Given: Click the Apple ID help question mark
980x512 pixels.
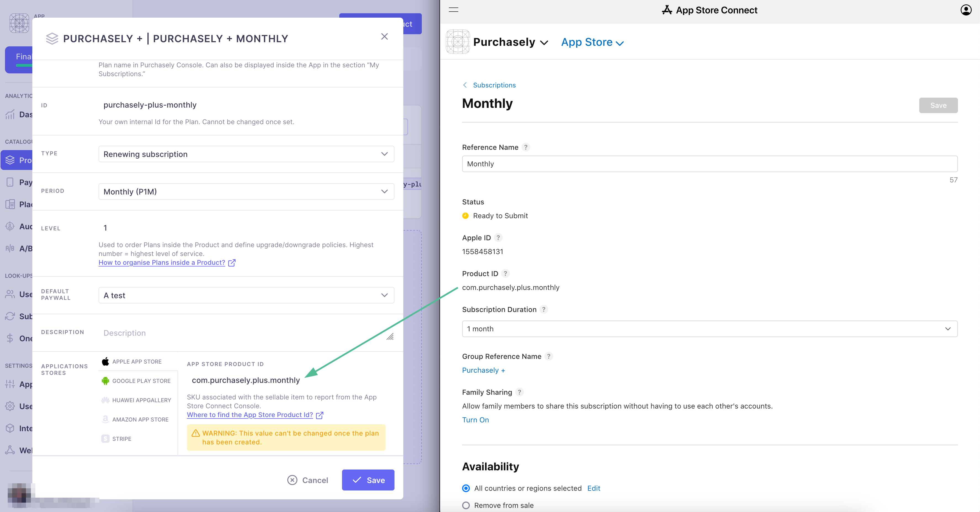Looking at the screenshot, I should 498,238.
